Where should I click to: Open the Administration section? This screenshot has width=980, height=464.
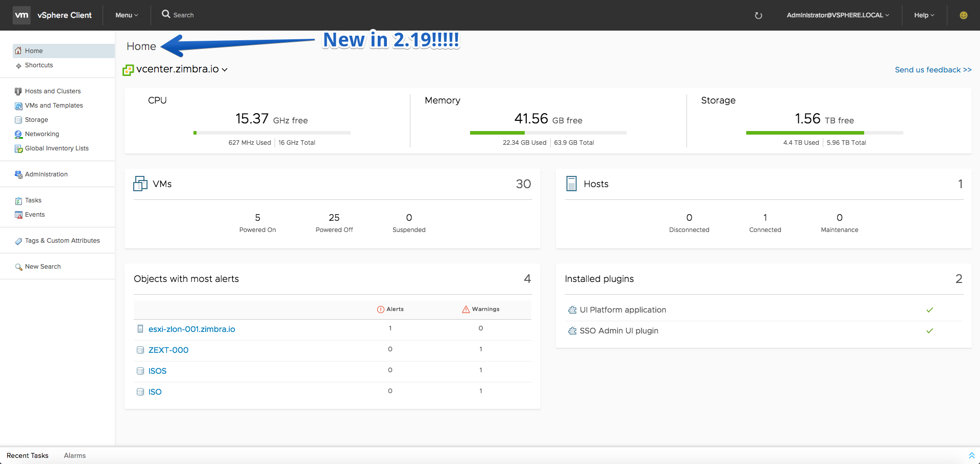(x=46, y=174)
